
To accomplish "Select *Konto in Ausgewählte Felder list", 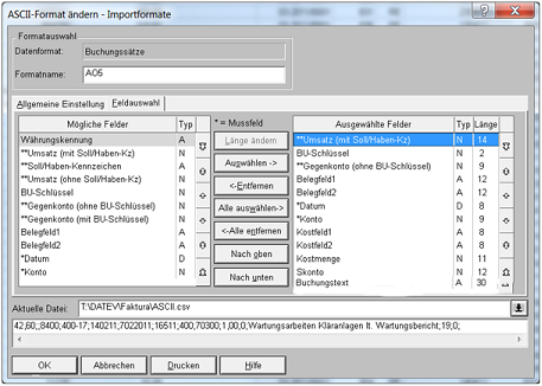I will pyautogui.click(x=396, y=219).
